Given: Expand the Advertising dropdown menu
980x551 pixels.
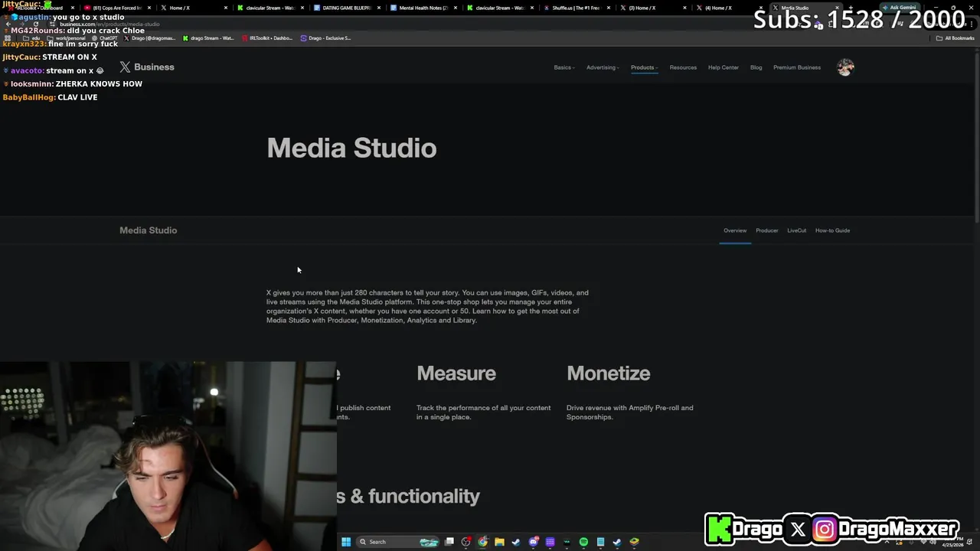Looking at the screenshot, I should click(603, 67).
